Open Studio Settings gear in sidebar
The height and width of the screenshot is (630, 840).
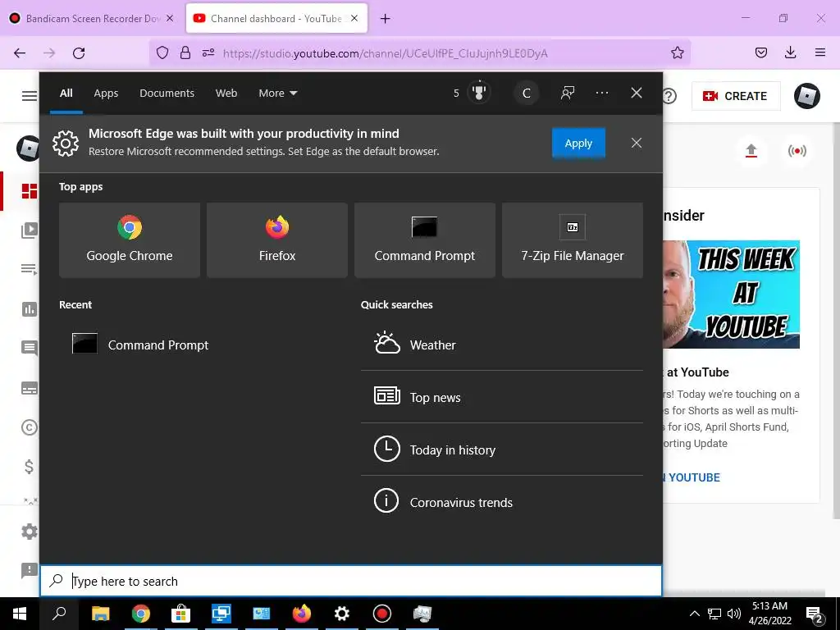click(x=29, y=532)
